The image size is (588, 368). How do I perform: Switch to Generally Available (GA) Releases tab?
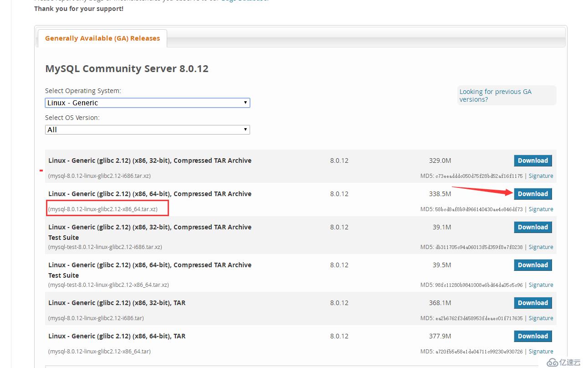click(102, 38)
